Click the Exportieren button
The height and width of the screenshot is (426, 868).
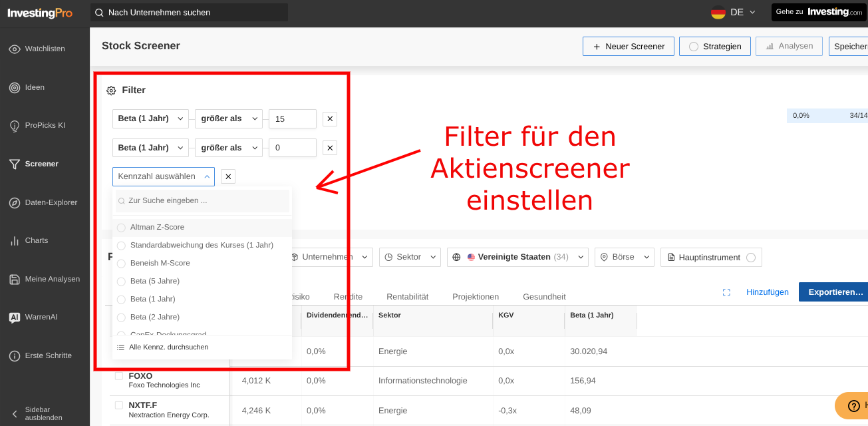833,292
